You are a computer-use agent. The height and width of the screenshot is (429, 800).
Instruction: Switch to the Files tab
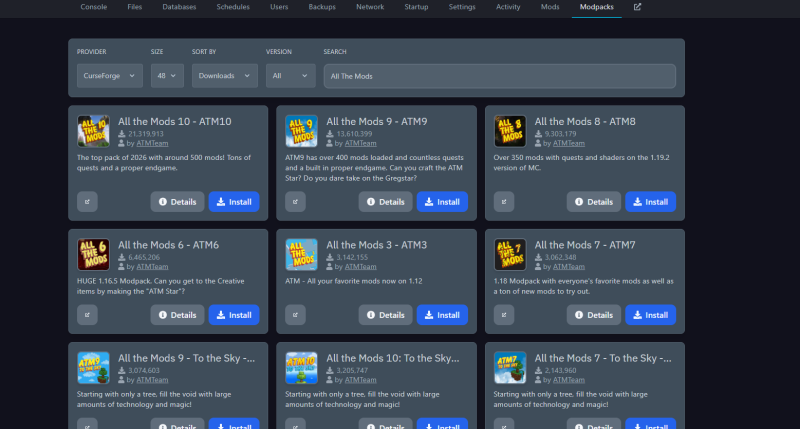pyautogui.click(x=135, y=7)
